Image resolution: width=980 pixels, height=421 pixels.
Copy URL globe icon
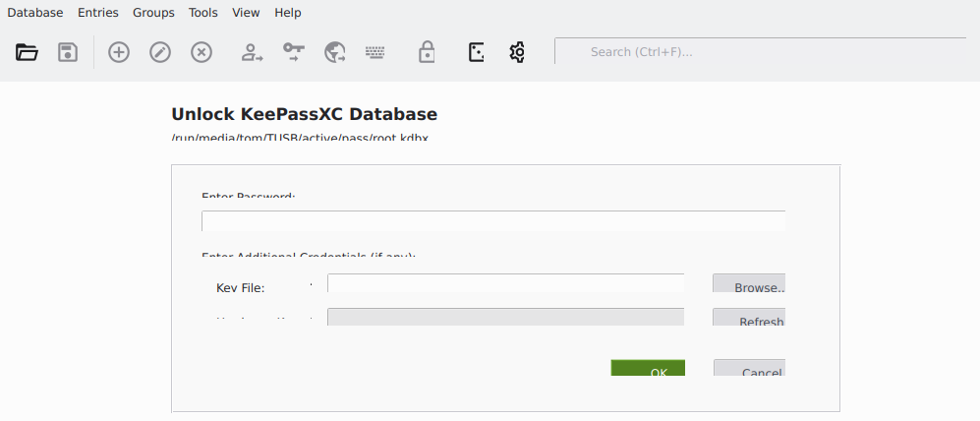334,52
